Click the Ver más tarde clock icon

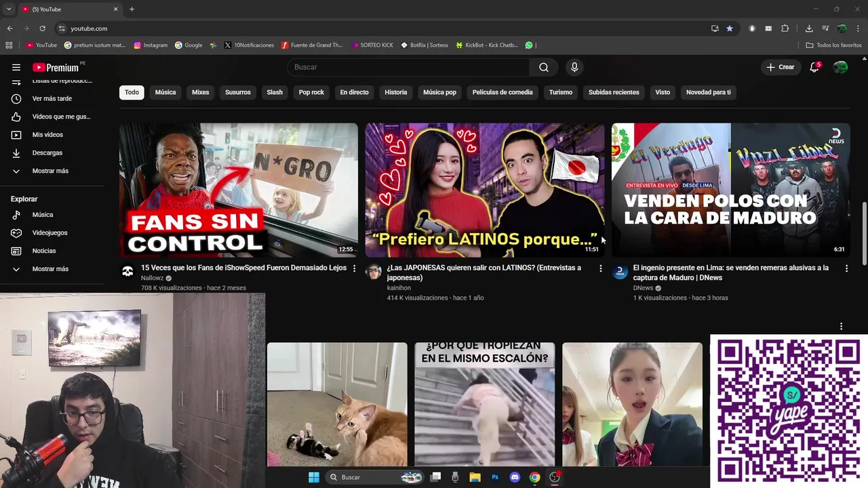[16, 98]
